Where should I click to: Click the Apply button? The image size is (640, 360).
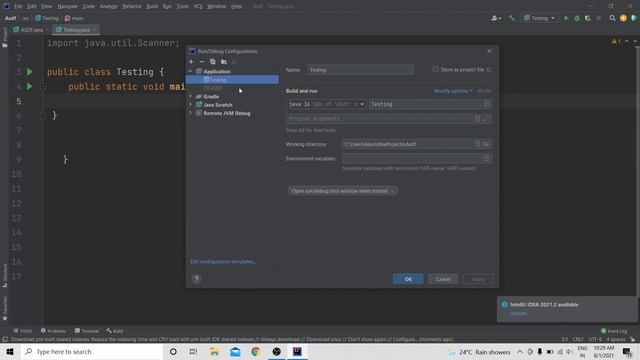click(478, 279)
